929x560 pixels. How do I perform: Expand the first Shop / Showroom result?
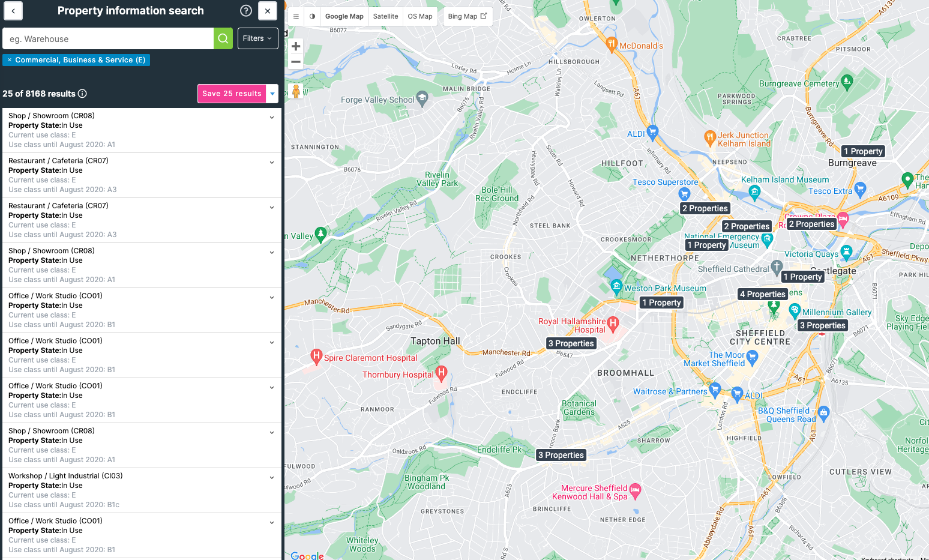271,117
